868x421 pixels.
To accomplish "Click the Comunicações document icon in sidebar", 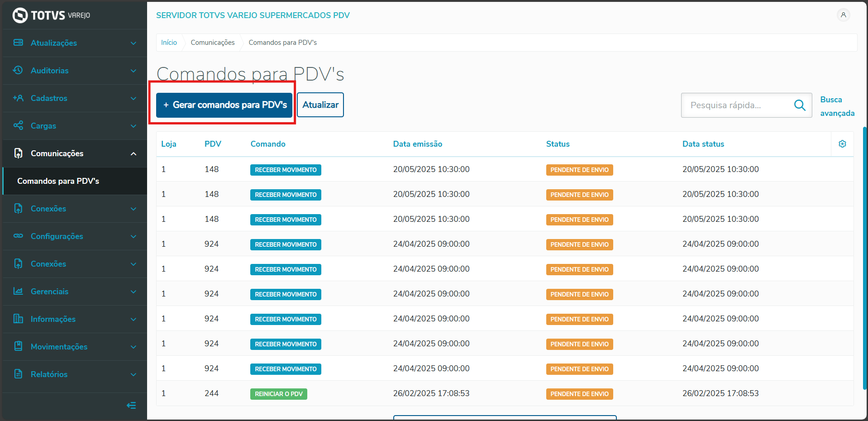I will [x=18, y=153].
